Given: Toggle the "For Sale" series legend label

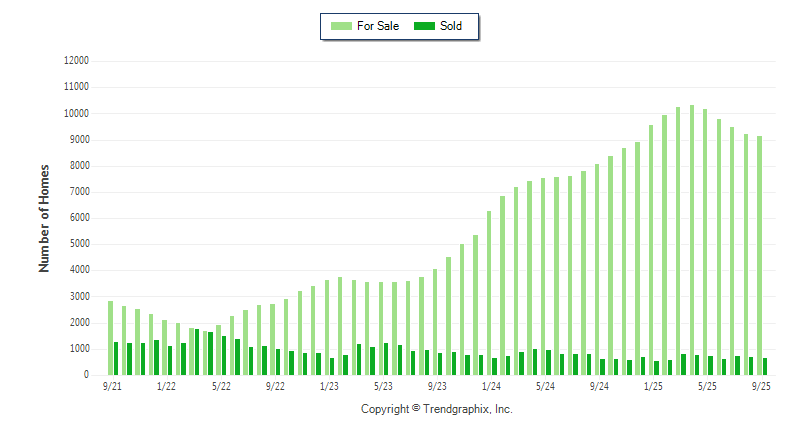Looking at the screenshot, I should click(x=377, y=26).
